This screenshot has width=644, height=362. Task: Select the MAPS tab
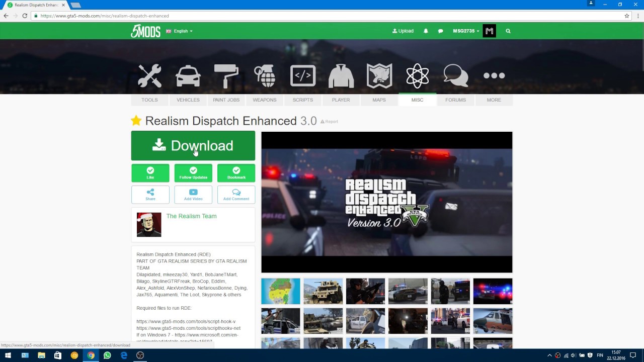(x=379, y=100)
